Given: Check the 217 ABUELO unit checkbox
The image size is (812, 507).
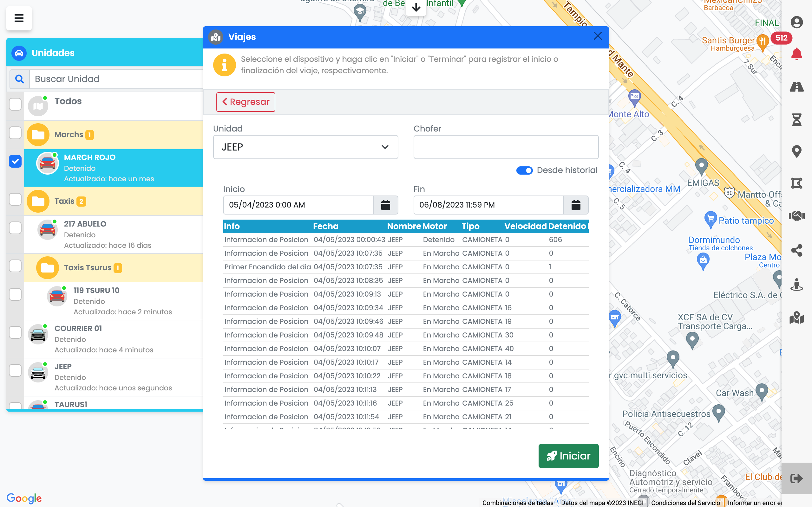Looking at the screenshot, I should click(x=15, y=228).
